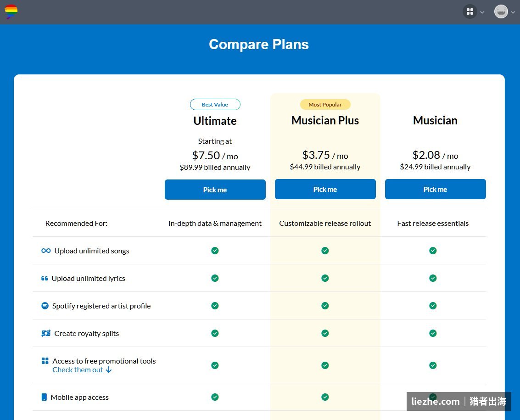Click Musician Plus checkmark for Upload unlimited lyrics
520x420 pixels.
point(325,278)
